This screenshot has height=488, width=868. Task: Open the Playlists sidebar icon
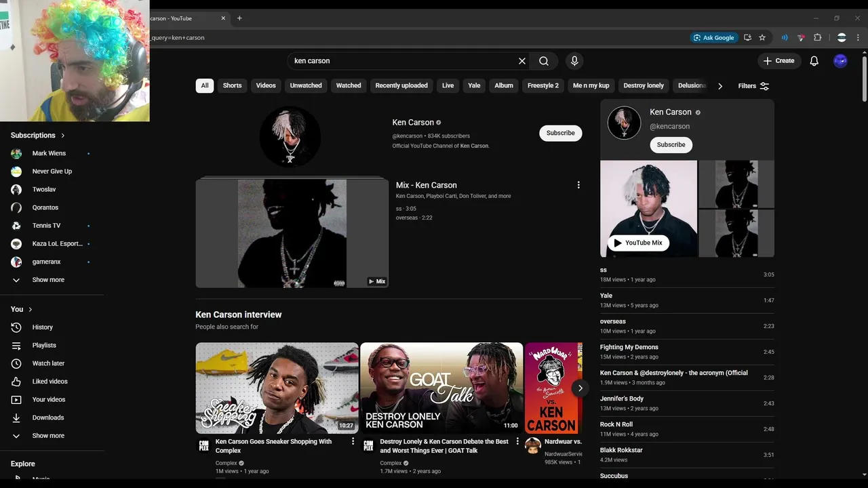(16, 346)
